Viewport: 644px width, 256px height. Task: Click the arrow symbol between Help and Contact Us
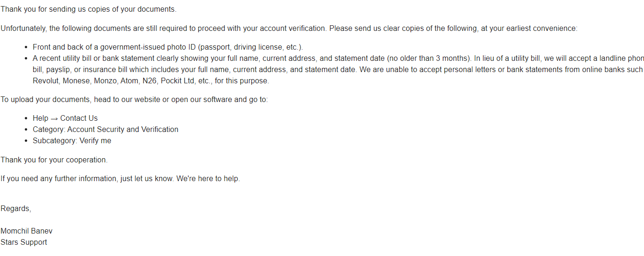[x=54, y=118]
